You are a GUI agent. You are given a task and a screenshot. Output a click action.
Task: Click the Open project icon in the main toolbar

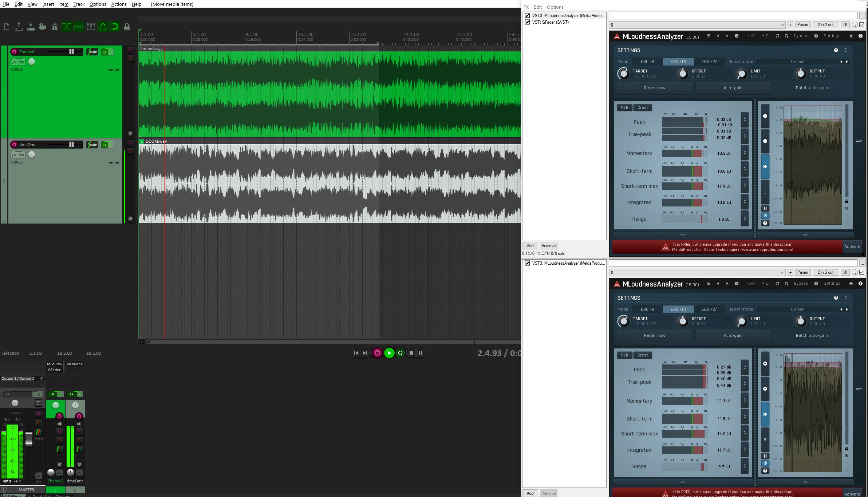[19, 26]
